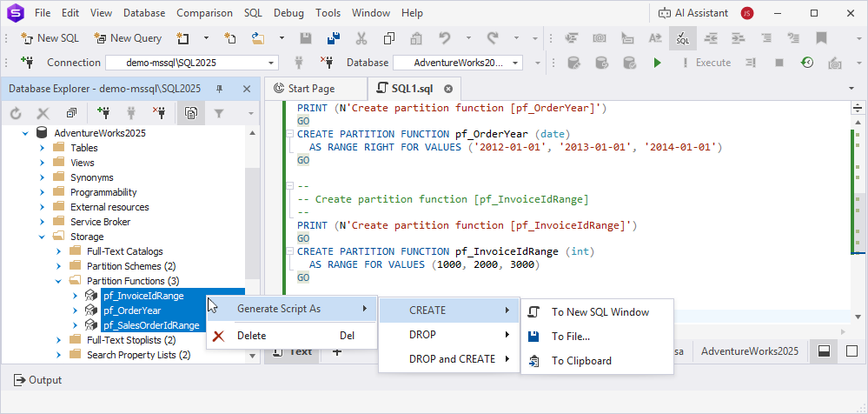
Task: Click the AdventureWorks2025 status bar label
Action: [750, 351]
